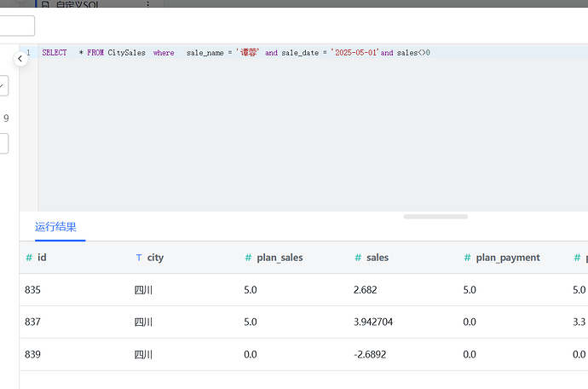Viewport: 588px width, 389px height.
Task: Click the city column header
Action: [155, 258]
